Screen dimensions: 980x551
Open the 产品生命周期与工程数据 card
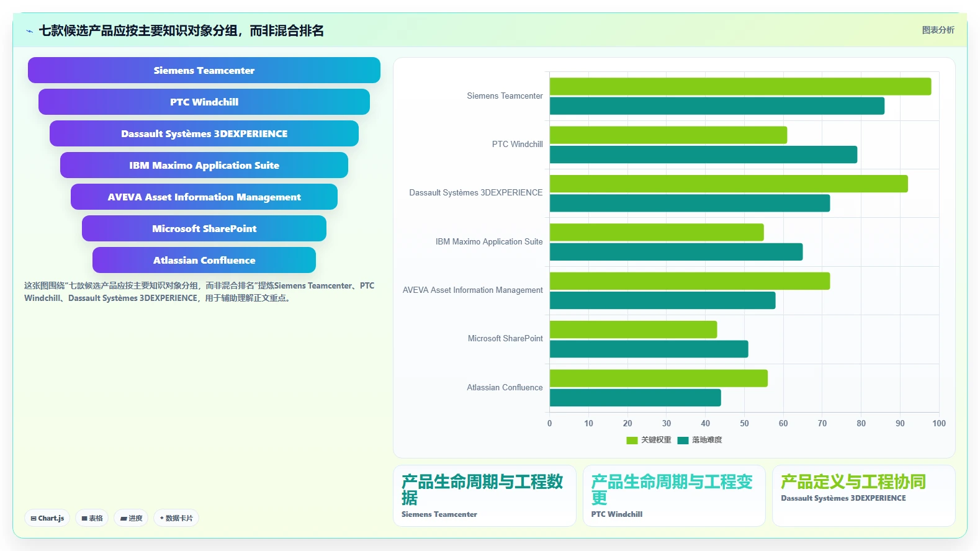coord(485,496)
